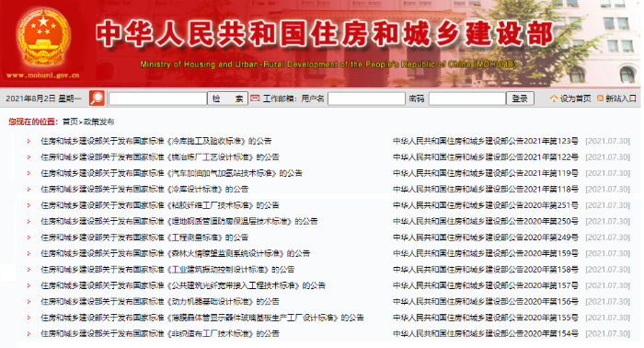Open the 汽车加油加气加氢站技术标准 announcement

(x=171, y=173)
